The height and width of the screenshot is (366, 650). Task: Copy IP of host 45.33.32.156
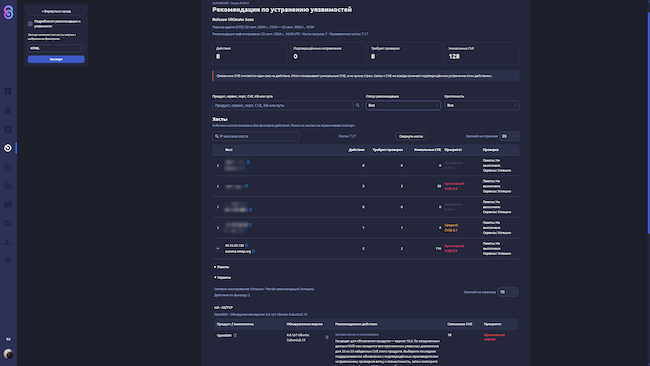coord(246,245)
